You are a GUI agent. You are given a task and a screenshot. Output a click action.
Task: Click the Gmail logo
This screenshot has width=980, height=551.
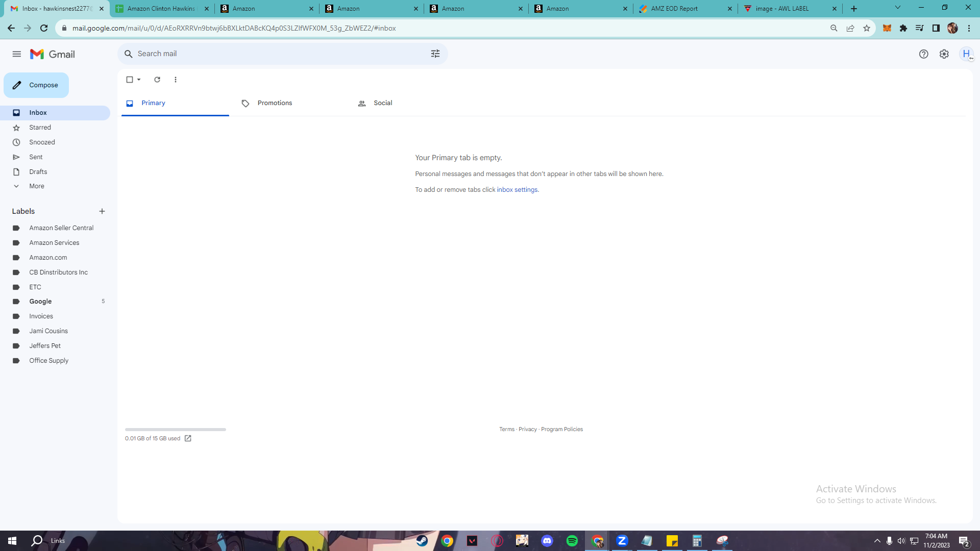pos(53,54)
